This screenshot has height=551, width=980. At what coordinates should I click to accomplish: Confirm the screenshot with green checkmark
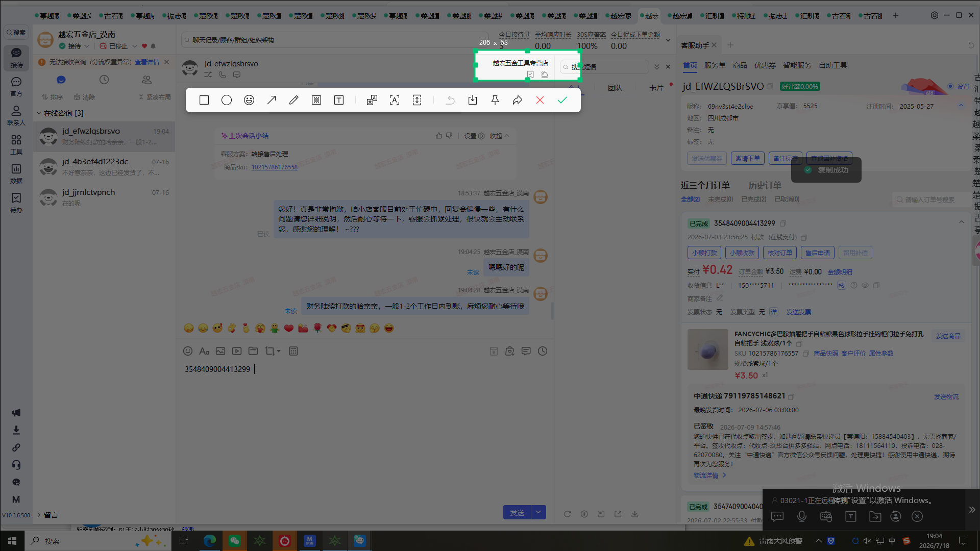click(x=562, y=100)
